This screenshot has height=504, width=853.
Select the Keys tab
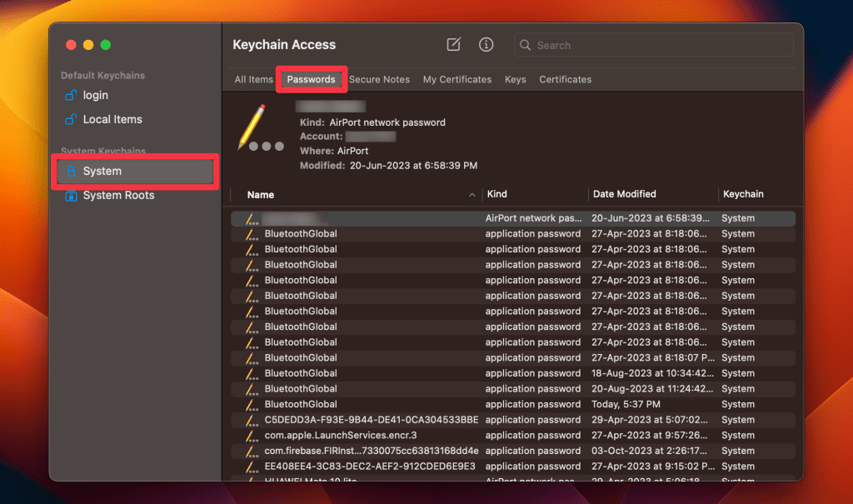point(516,80)
